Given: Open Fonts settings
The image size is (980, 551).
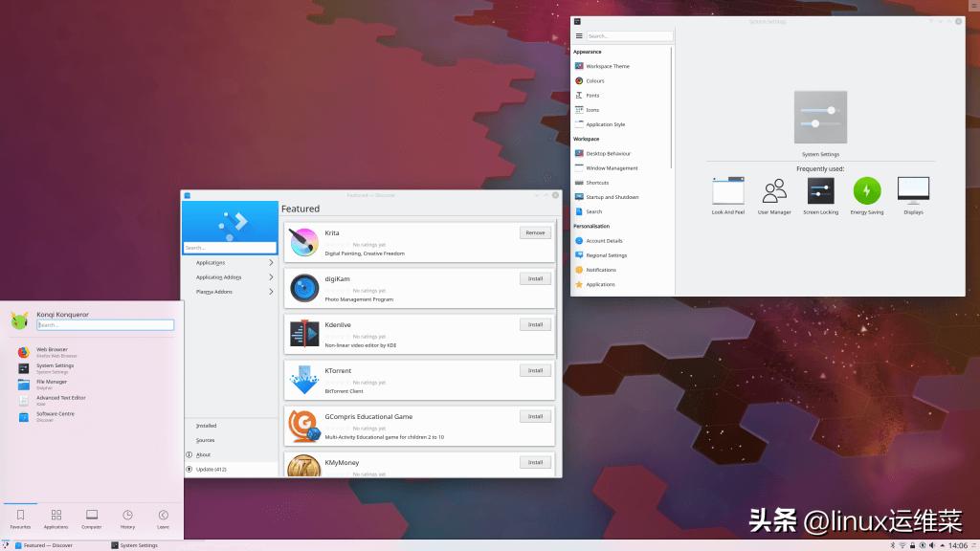Looking at the screenshot, I should [622, 96].
